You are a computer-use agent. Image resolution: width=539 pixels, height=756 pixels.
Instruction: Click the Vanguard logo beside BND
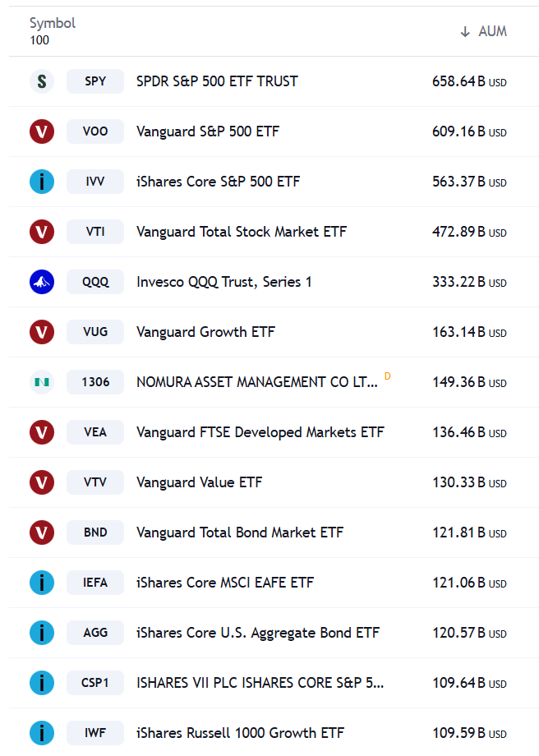click(x=42, y=532)
